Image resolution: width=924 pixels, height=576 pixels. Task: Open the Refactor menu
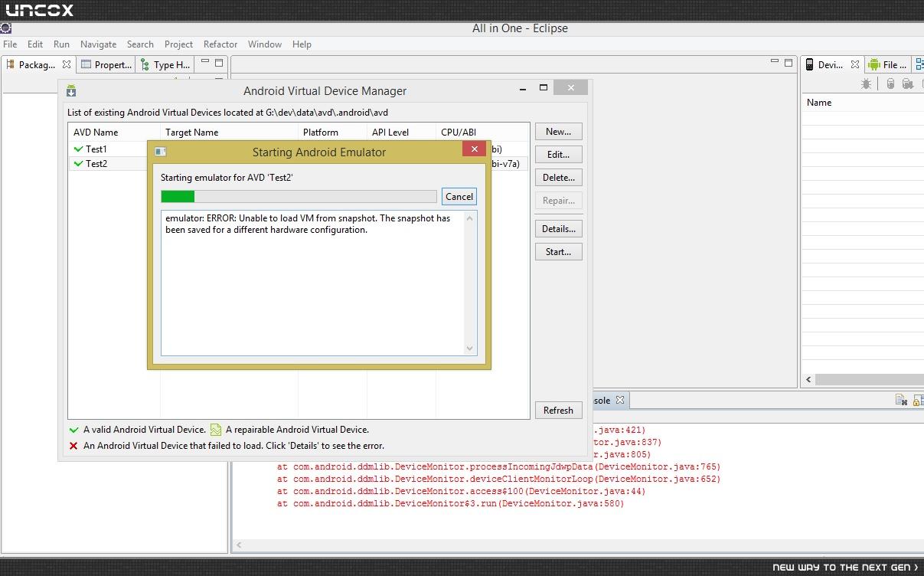220,44
